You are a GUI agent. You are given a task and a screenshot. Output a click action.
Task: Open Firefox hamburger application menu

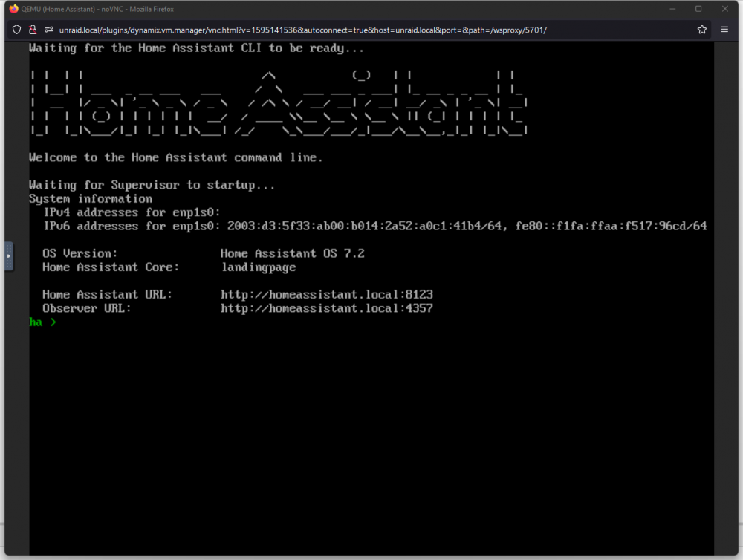(724, 30)
